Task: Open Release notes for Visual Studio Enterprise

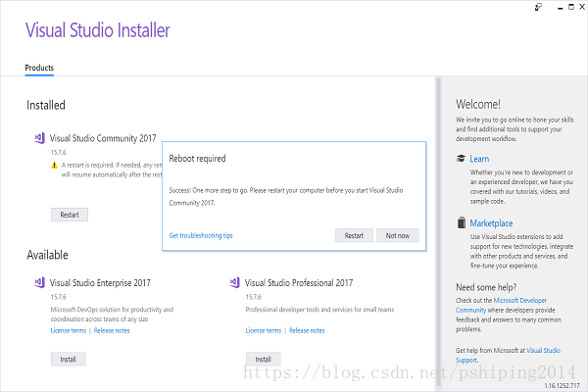Action: (x=112, y=330)
